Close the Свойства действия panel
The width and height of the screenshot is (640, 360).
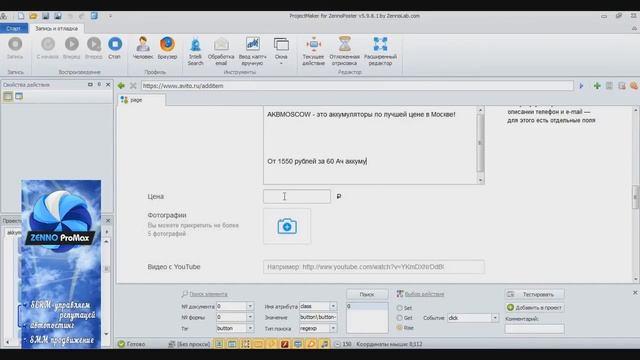pyautogui.click(x=108, y=84)
